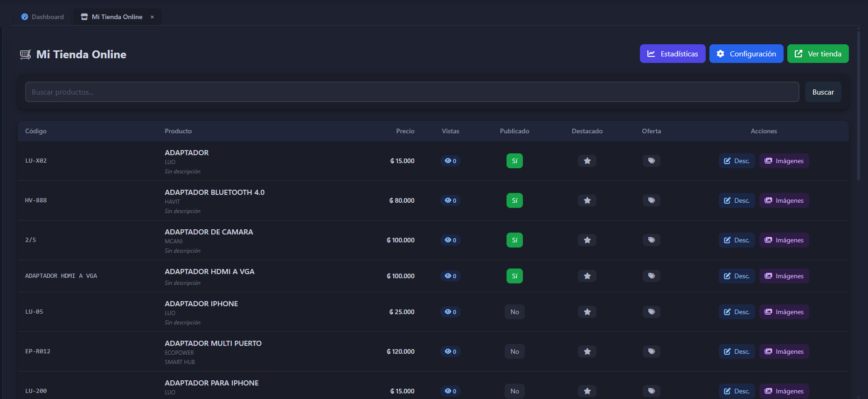868x399 pixels.
Task: Publish ADAPTADOR IPHONE using its No toggle
Action: (x=514, y=312)
